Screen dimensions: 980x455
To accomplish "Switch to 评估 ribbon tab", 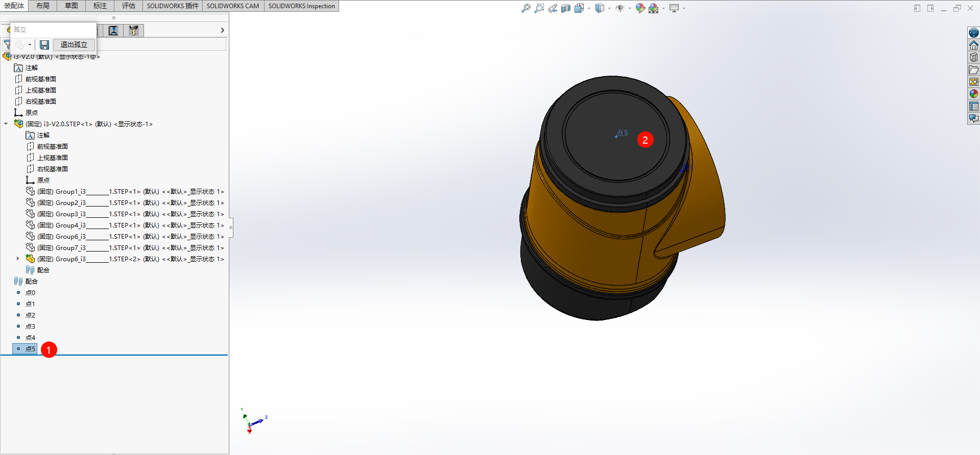I will [x=129, y=6].
